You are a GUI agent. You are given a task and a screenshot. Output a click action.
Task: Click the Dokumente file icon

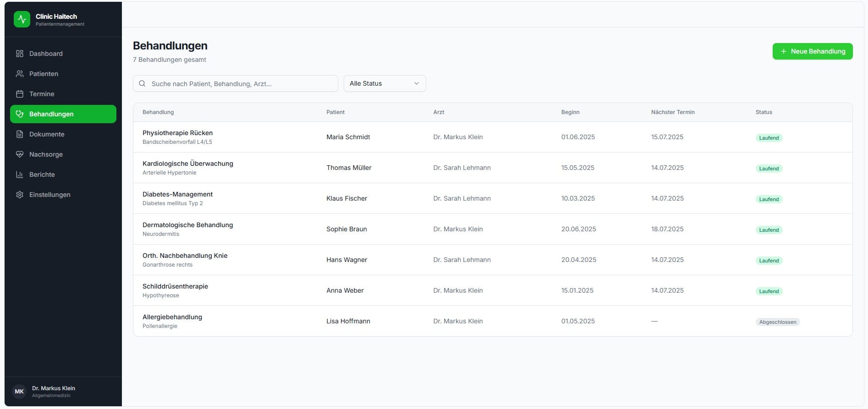pos(20,134)
